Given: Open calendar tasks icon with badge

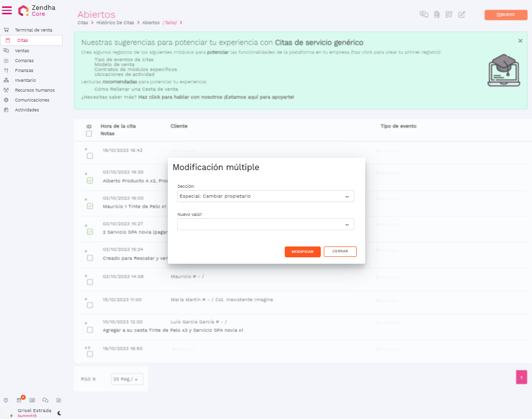Looking at the screenshot, I should [19, 400].
